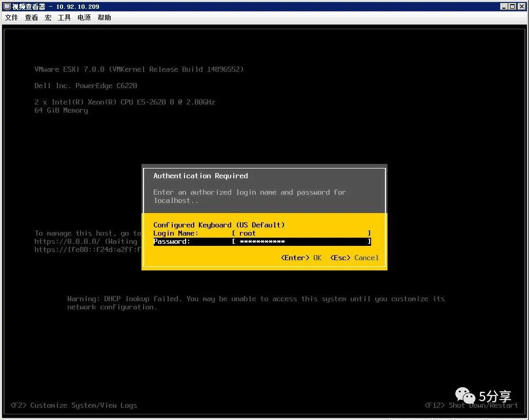Click the Login Name field containing root
The image size is (529, 420).
tap(301, 233)
